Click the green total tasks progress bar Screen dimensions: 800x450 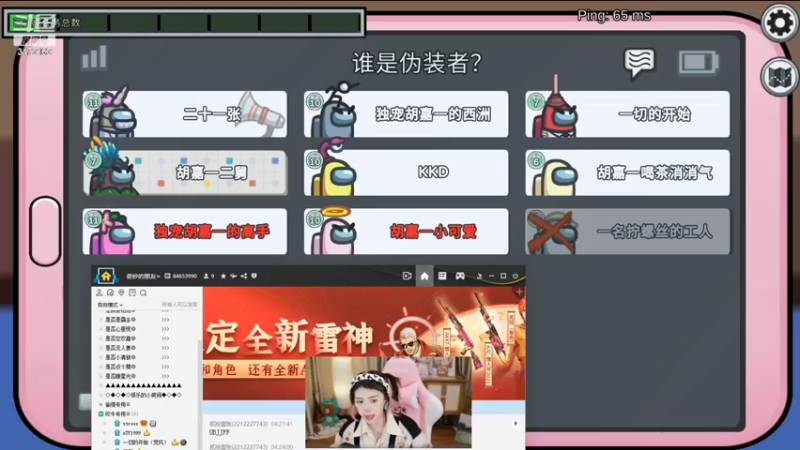click(x=184, y=22)
